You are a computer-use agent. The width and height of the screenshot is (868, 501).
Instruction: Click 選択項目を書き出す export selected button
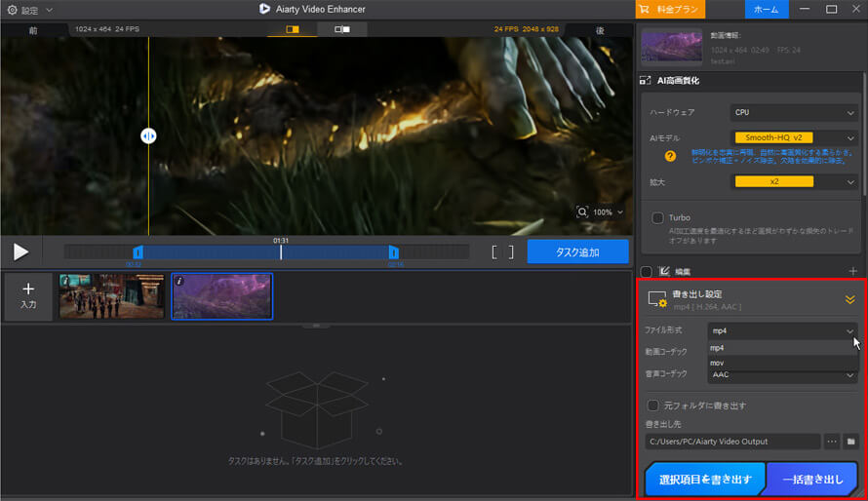tap(705, 479)
